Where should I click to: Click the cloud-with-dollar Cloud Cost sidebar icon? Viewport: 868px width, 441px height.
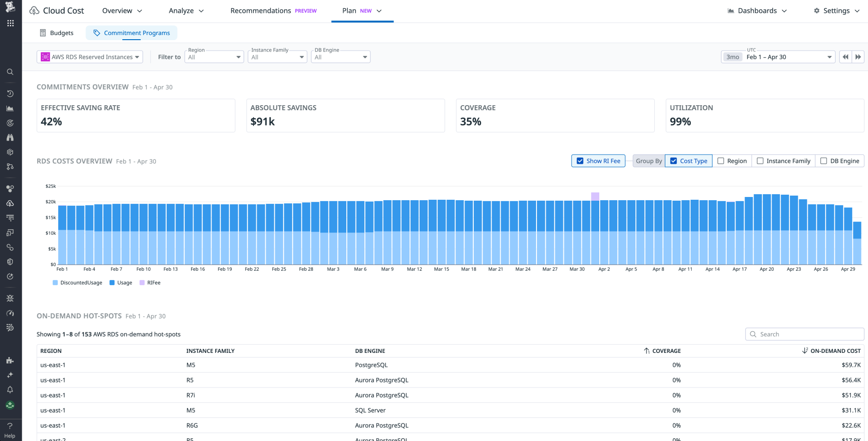pyautogui.click(x=10, y=203)
